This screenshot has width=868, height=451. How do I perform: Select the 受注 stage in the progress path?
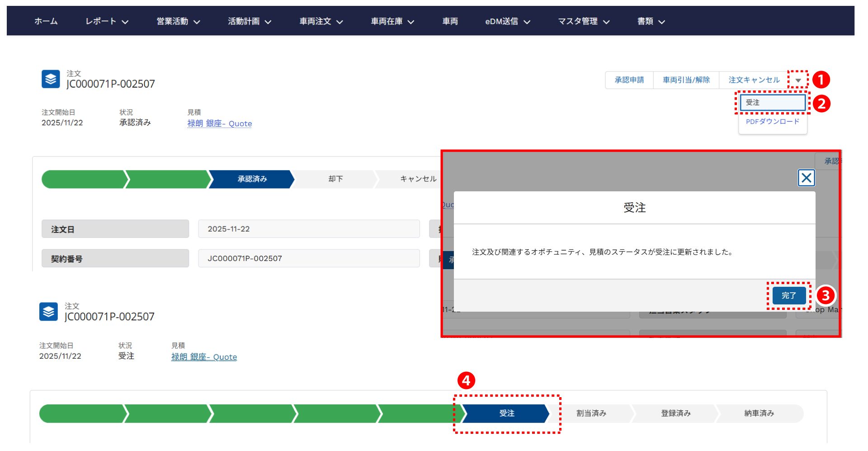click(x=506, y=413)
